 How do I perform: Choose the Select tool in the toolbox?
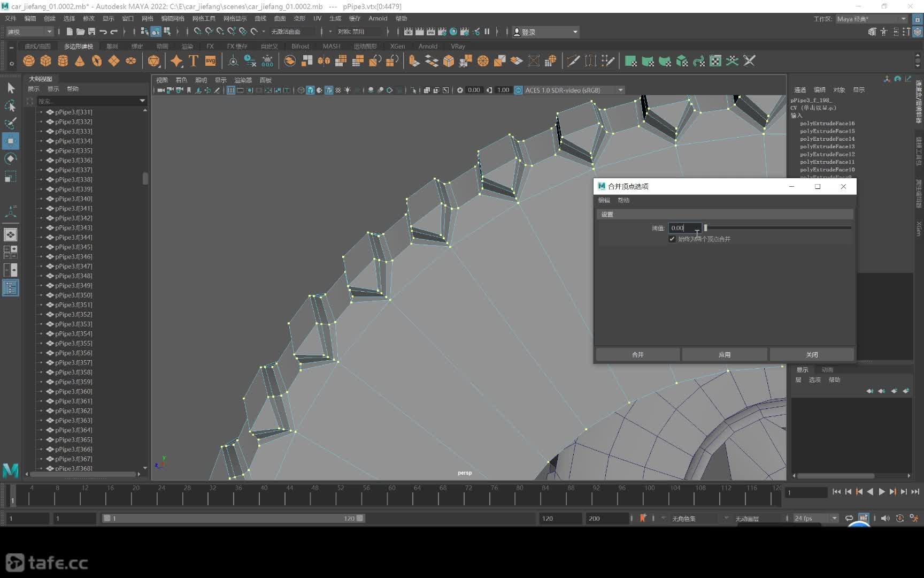(x=11, y=88)
